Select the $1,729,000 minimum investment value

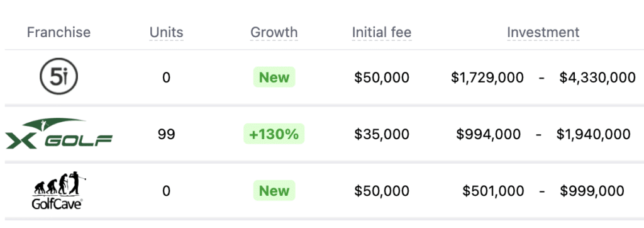[487, 77]
